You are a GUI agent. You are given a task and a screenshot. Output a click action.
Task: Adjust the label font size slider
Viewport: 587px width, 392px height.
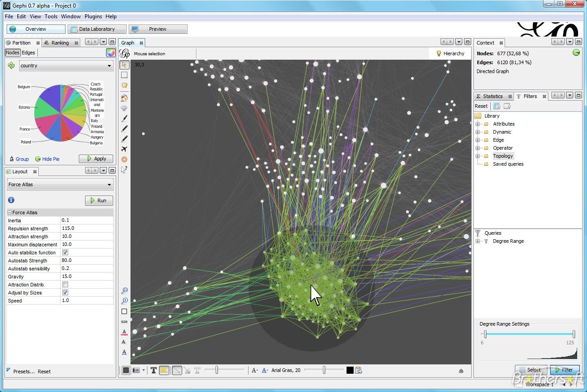[324, 370]
